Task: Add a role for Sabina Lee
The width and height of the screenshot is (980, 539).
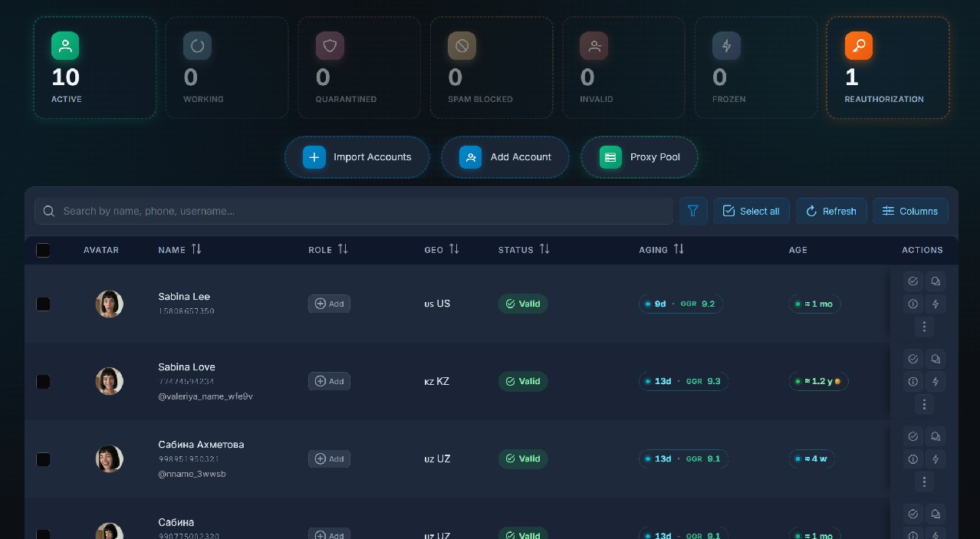Action: (x=329, y=304)
